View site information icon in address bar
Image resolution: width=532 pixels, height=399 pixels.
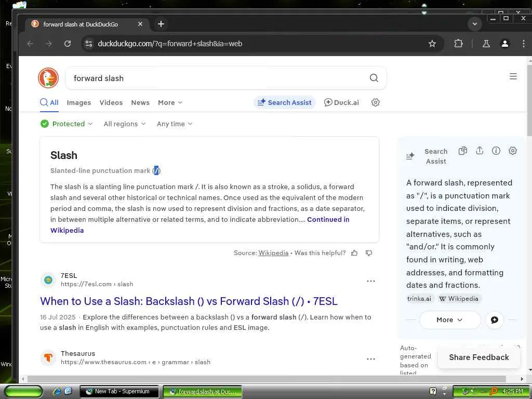(x=89, y=44)
